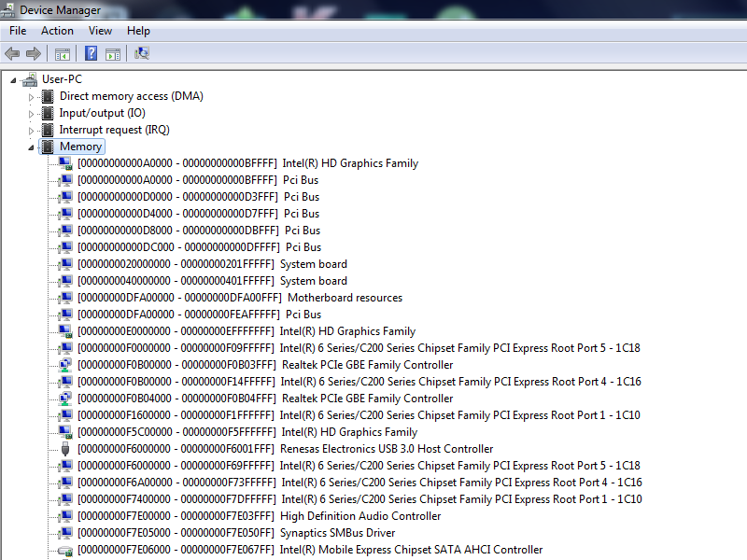Expand the Interrupt request (IRQ) node
The height and width of the screenshot is (560, 747).
tap(31, 131)
